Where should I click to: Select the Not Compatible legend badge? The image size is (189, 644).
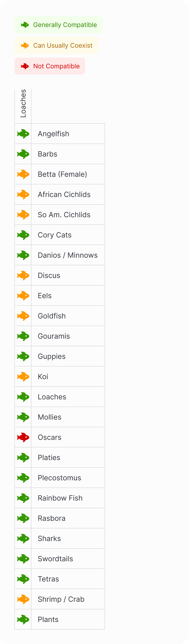[x=50, y=66]
